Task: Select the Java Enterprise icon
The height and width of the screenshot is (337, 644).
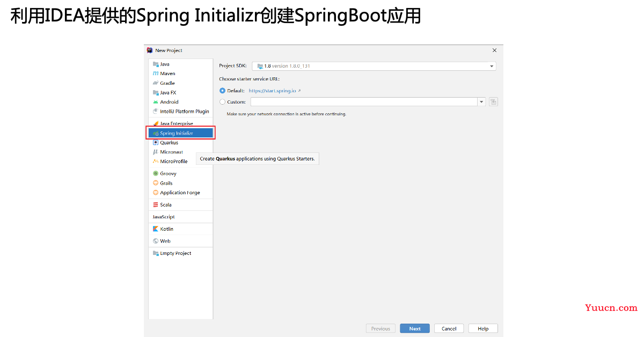Action: click(156, 123)
